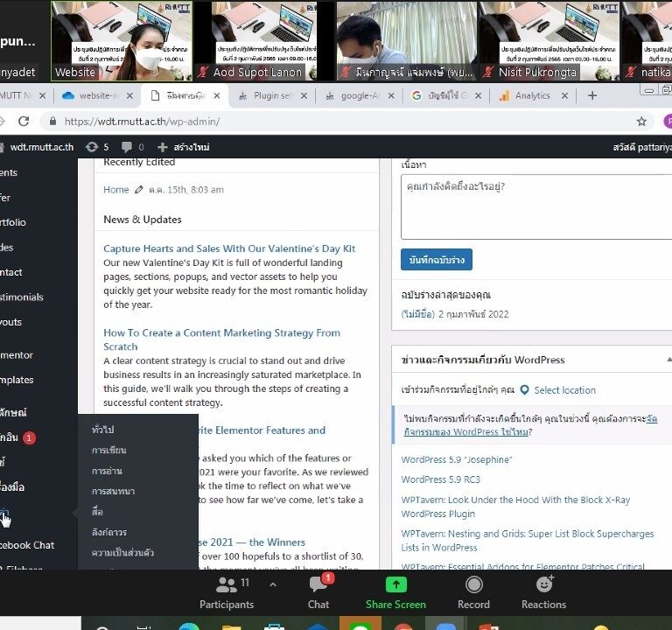Image resolution: width=672 pixels, height=630 pixels.
Task: Open Capture Hearts and Sales Valentine's article
Action: pyautogui.click(x=229, y=248)
